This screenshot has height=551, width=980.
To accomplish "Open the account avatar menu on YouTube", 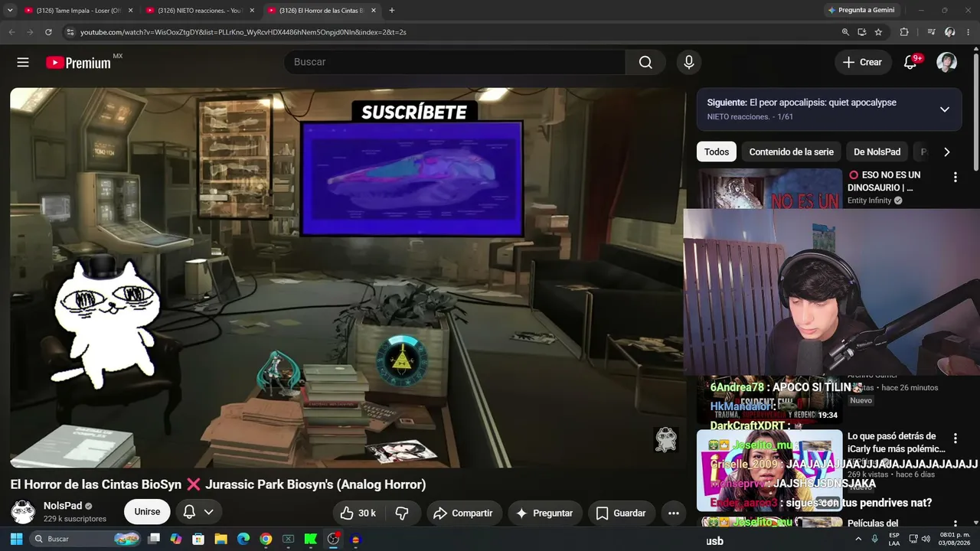I will pyautogui.click(x=947, y=62).
